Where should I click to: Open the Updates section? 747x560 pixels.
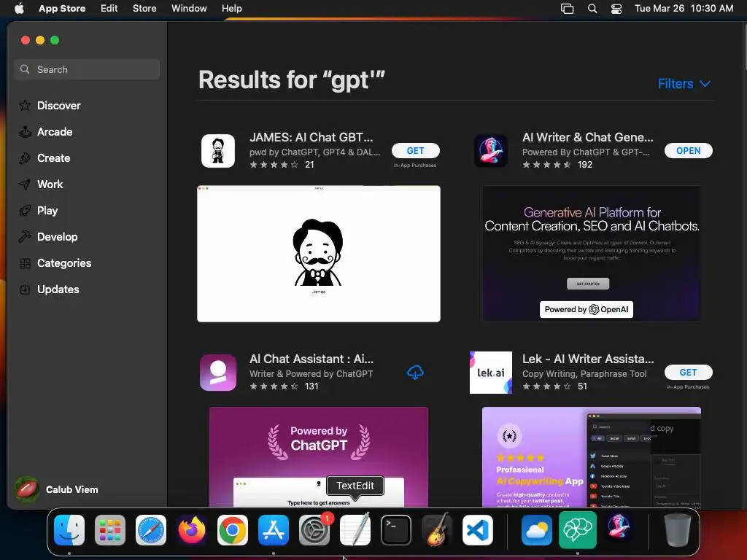click(49, 289)
